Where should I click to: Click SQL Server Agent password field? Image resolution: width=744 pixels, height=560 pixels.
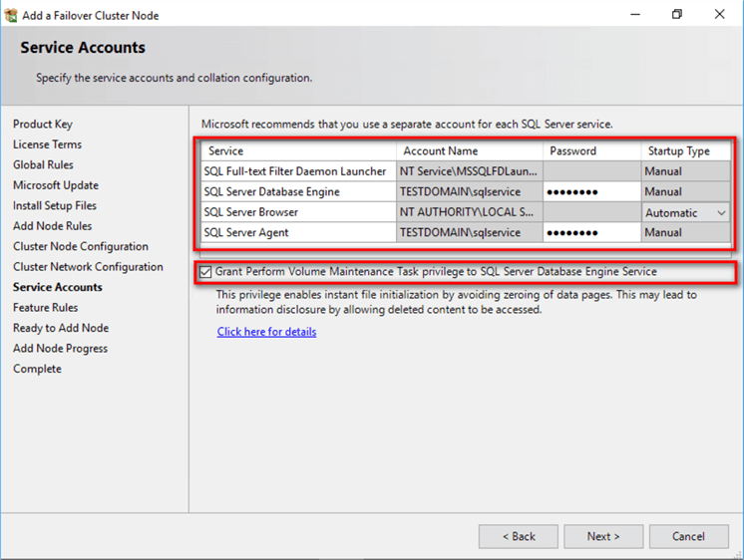click(x=591, y=233)
